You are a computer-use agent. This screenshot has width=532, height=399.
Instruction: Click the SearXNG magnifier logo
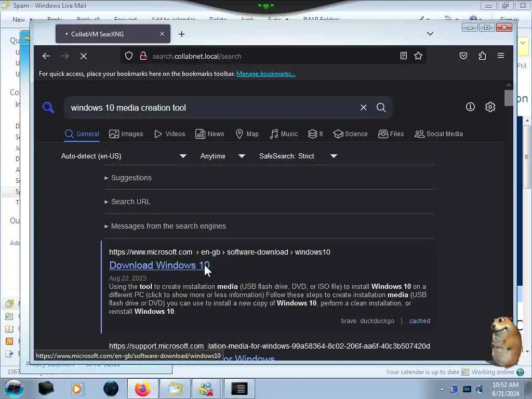pyautogui.click(x=48, y=108)
